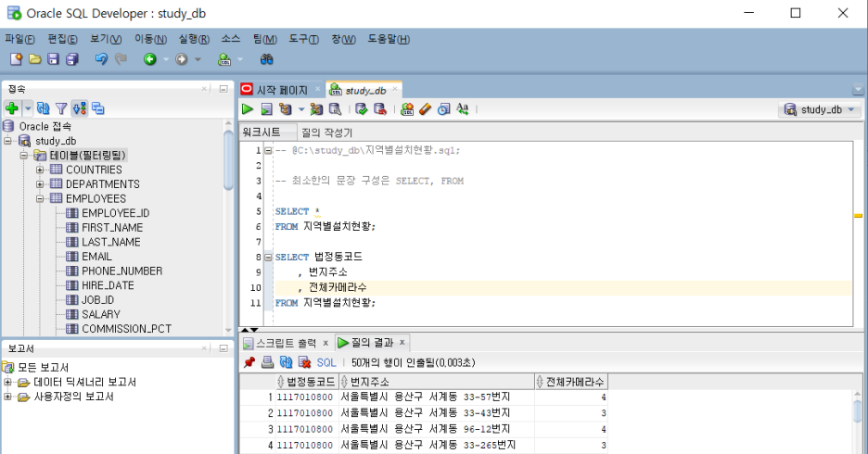Collapse the EMPLOYEES table node
This screenshot has width=868, height=454.
coord(40,198)
